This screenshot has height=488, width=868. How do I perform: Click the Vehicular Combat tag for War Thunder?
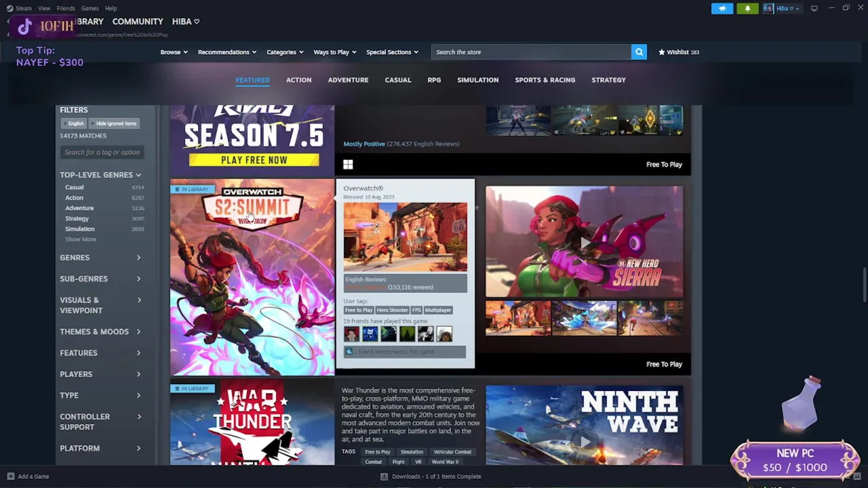pyautogui.click(x=452, y=452)
